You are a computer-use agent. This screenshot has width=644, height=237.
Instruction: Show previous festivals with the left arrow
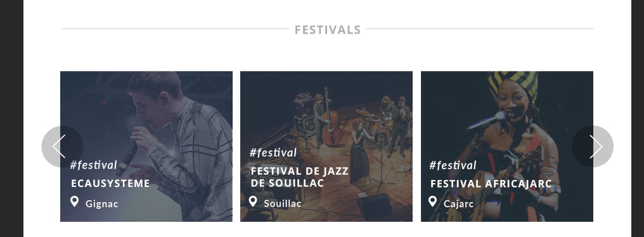point(62,146)
